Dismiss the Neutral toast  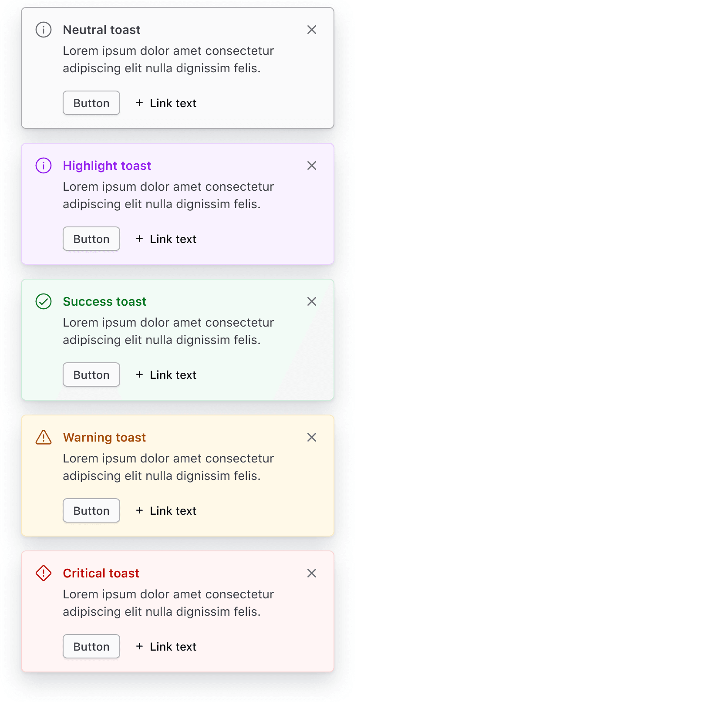coord(312,30)
